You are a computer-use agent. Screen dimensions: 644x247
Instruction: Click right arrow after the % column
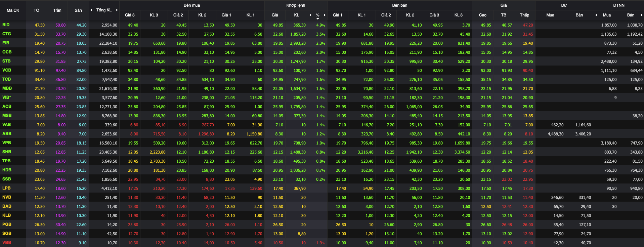point(325,15)
